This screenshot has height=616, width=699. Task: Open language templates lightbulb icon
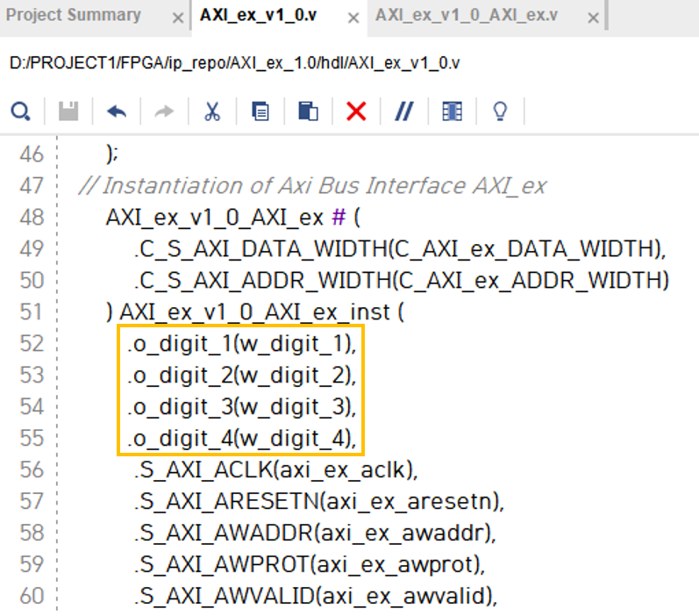click(500, 111)
